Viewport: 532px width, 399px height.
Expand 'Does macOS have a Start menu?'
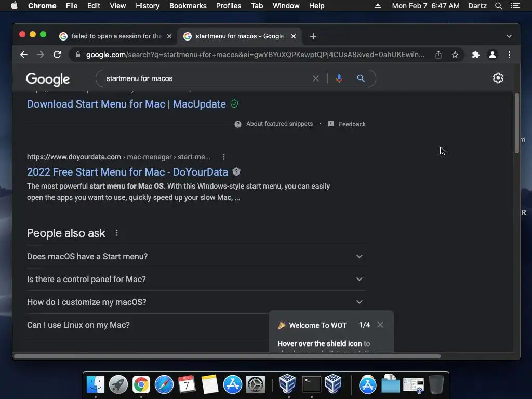196,257
